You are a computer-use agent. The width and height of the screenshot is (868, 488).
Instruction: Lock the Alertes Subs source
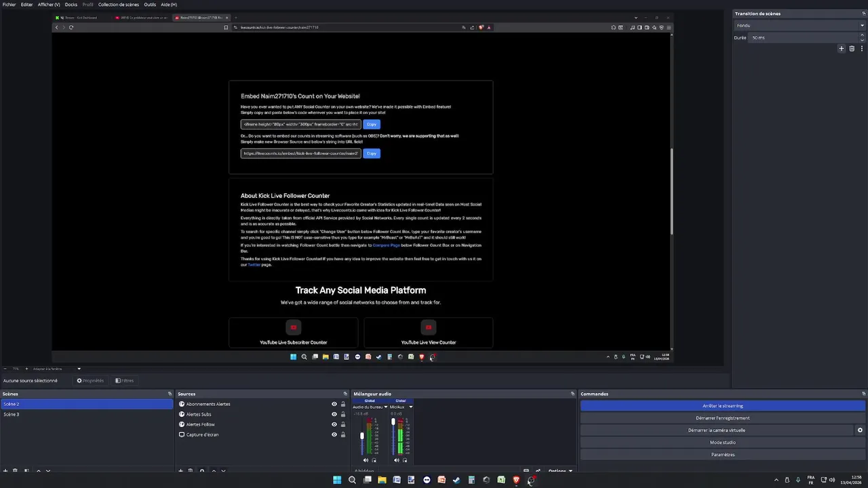click(x=343, y=414)
